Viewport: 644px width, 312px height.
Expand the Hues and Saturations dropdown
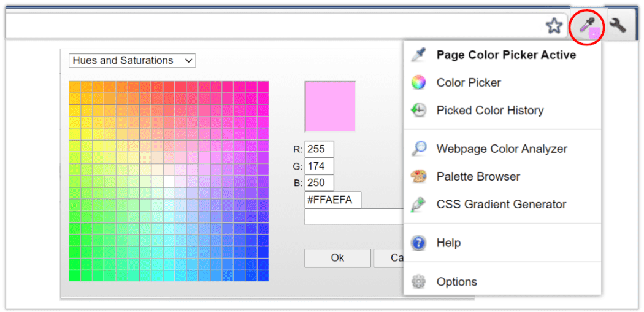[x=132, y=60]
